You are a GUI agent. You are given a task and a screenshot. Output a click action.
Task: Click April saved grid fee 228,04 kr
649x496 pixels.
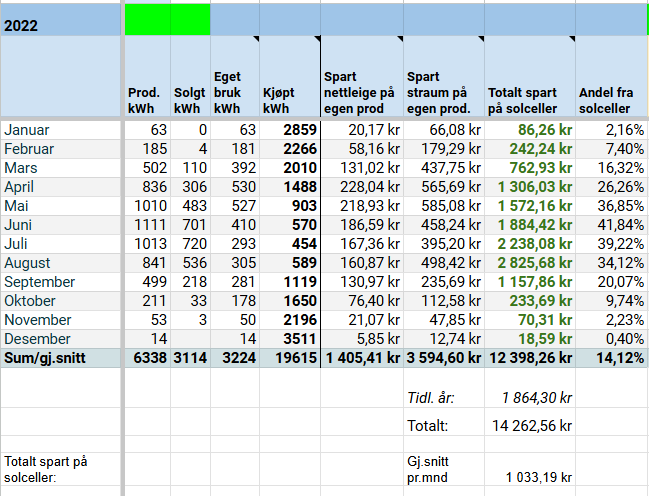[x=370, y=187]
